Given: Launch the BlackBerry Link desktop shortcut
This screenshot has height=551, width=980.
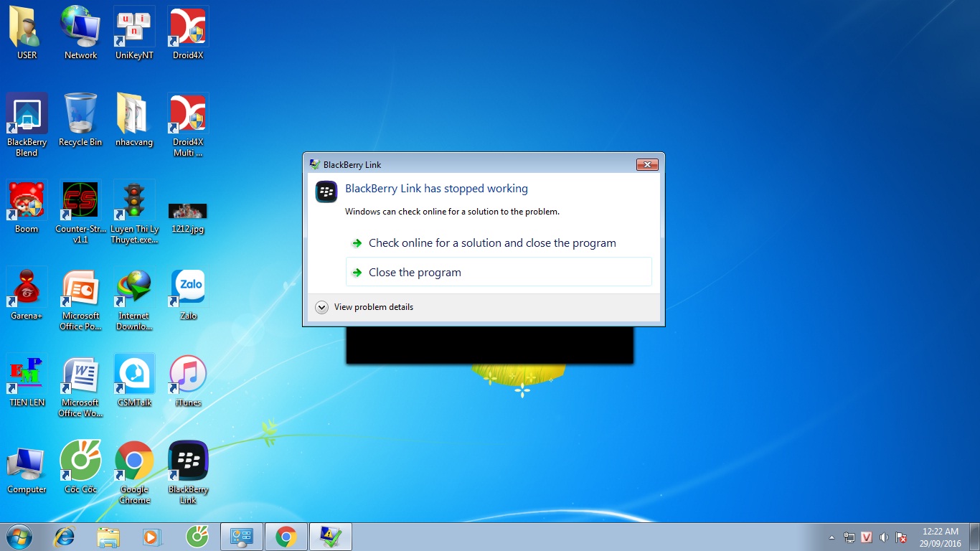Looking at the screenshot, I should pyautogui.click(x=188, y=474).
